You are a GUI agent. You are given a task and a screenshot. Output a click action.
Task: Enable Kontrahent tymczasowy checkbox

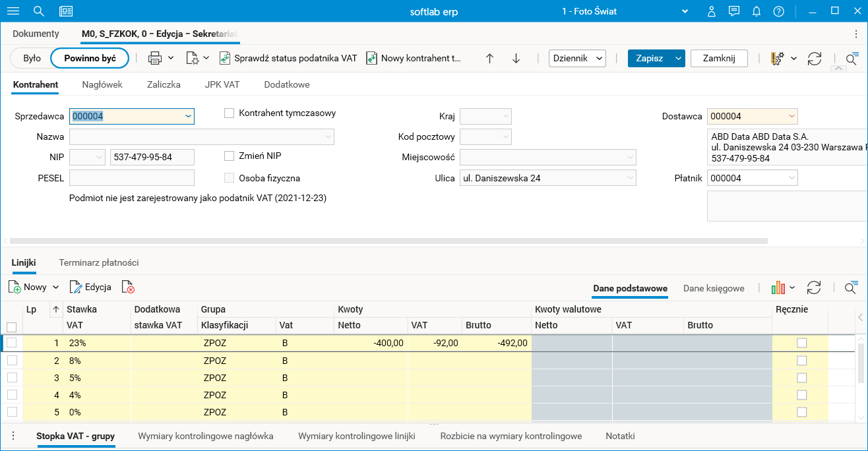[230, 113]
